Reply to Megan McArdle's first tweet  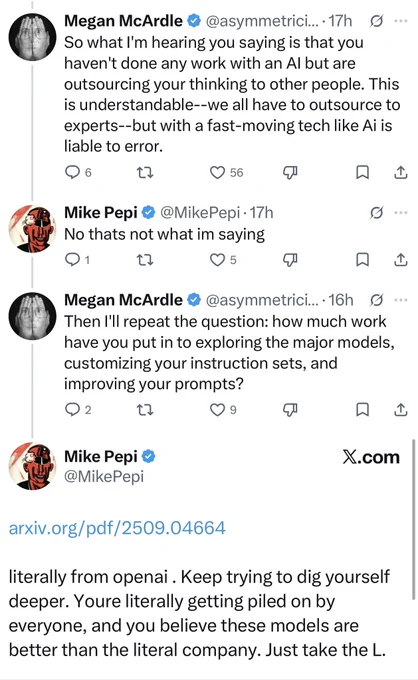click(x=72, y=173)
